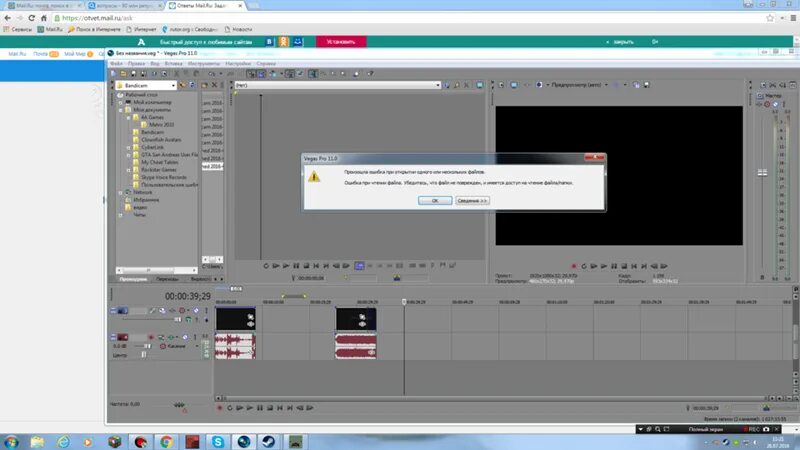Click the second audio clip waveform
Image resolution: width=800 pixels, height=450 pixels.
(356, 346)
